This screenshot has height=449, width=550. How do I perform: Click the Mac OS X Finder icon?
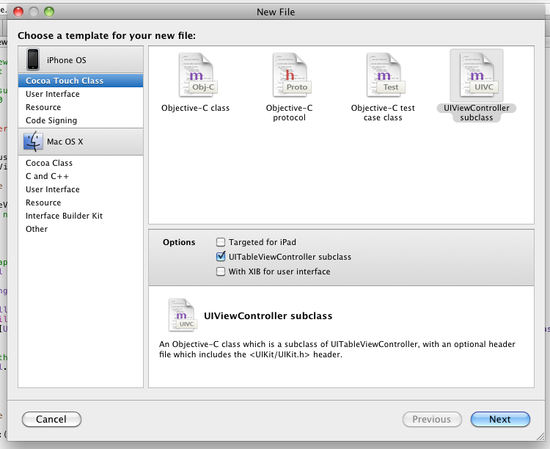(x=33, y=141)
